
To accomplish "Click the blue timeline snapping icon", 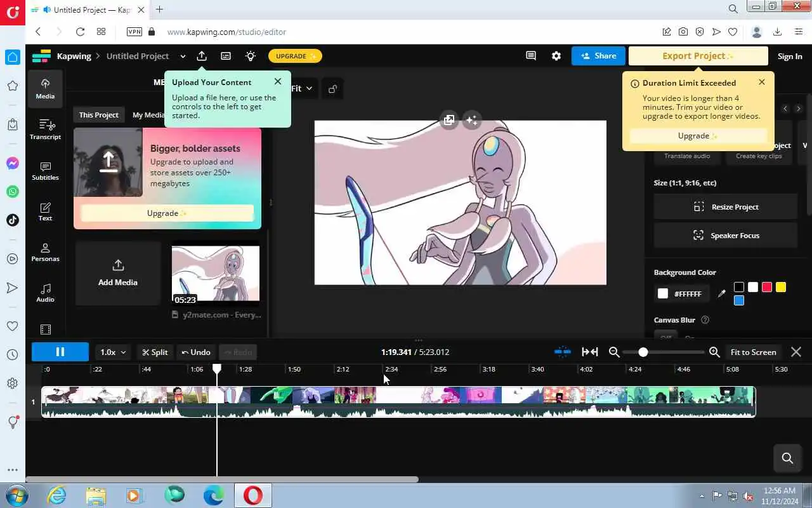I will (x=562, y=352).
